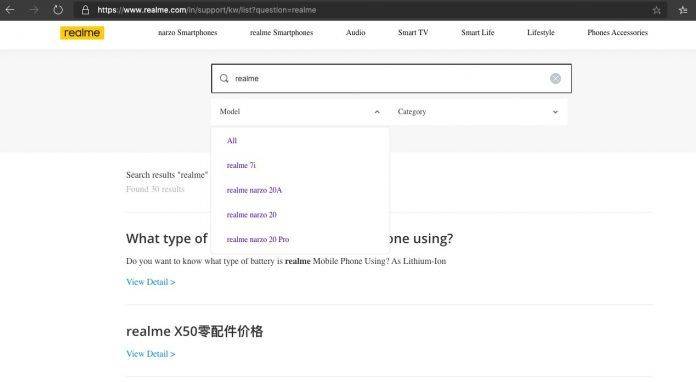Open Phones Accessories nav menu
The width and height of the screenshot is (696, 382).
click(617, 33)
